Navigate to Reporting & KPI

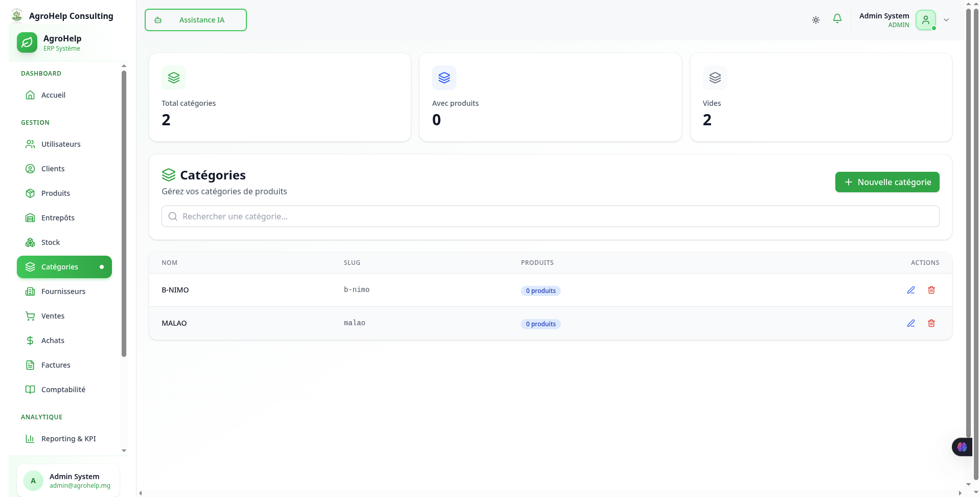pyautogui.click(x=69, y=439)
